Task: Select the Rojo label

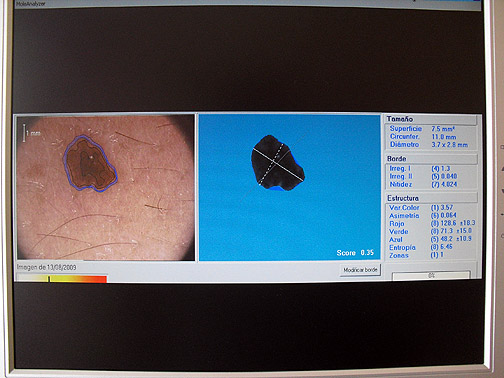Action: [x=397, y=224]
